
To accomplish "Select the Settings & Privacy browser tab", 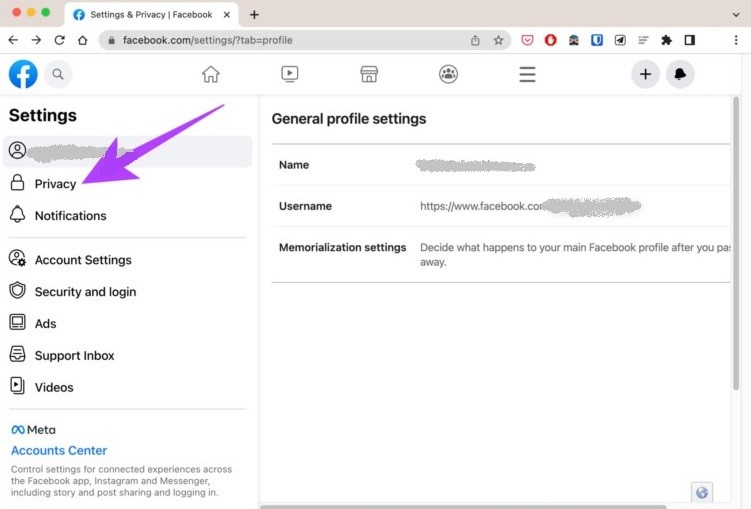I will (x=151, y=15).
